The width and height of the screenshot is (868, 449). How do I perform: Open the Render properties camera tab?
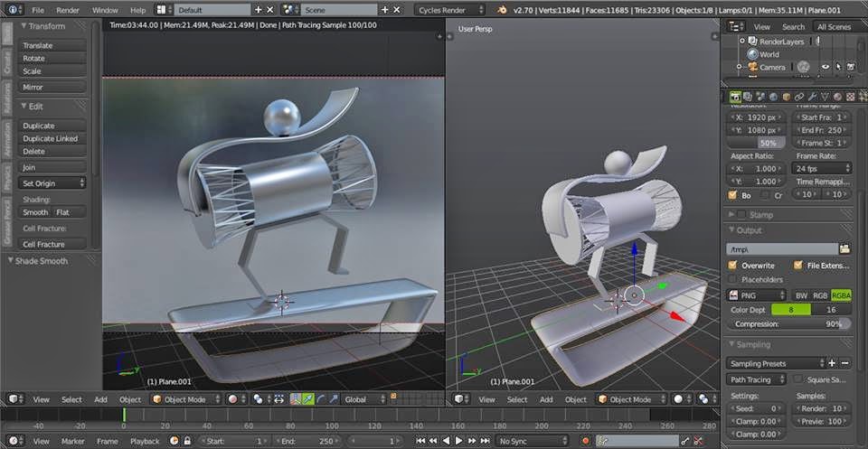pos(736,97)
